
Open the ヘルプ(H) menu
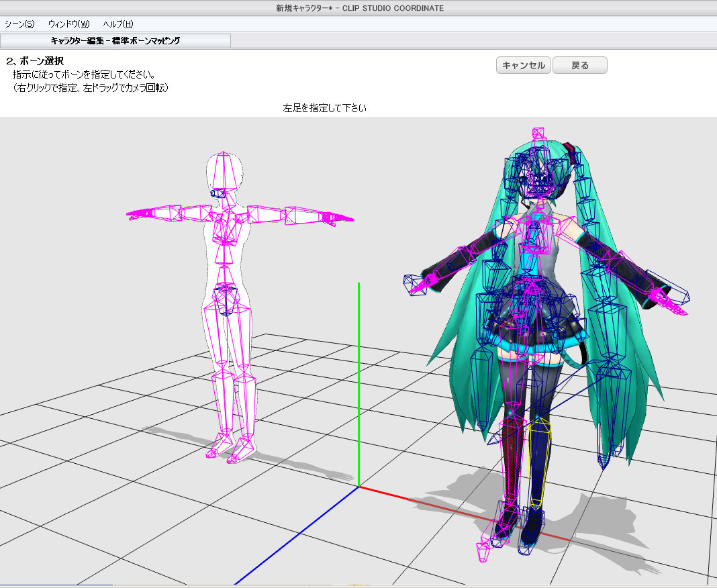coord(118,24)
